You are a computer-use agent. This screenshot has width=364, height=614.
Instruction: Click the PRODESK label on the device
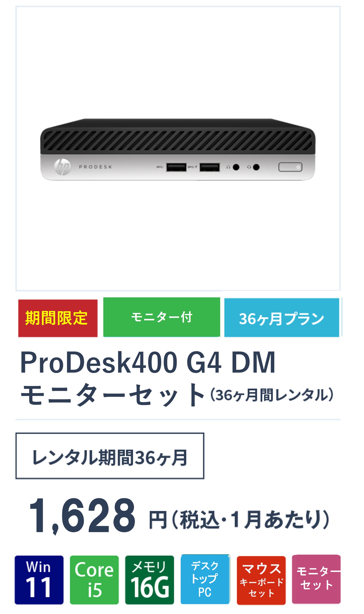pos(95,167)
